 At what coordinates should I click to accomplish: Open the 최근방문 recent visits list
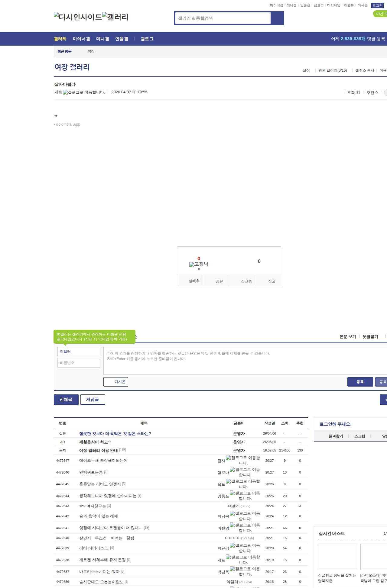click(x=64, y=52)
